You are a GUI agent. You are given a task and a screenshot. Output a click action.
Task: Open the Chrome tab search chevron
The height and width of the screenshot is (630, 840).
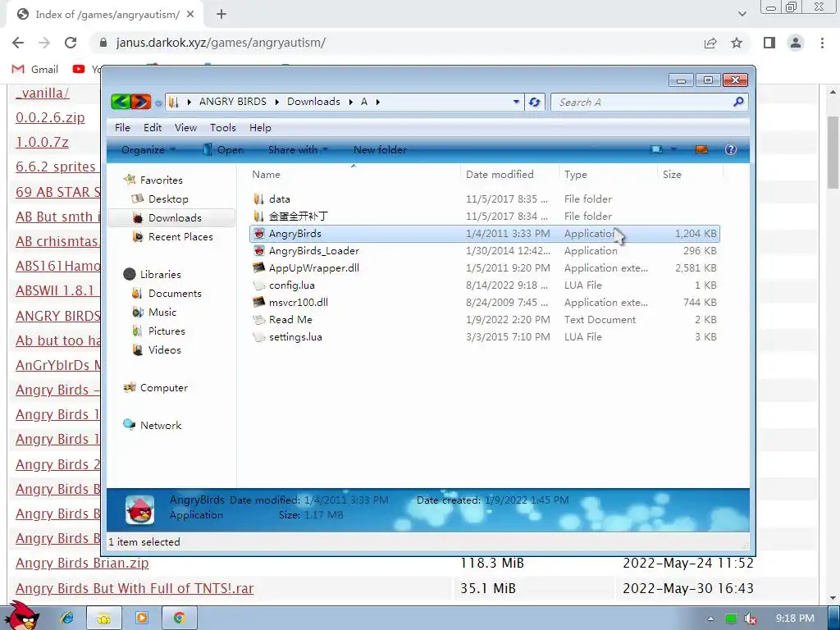[742, 14]
